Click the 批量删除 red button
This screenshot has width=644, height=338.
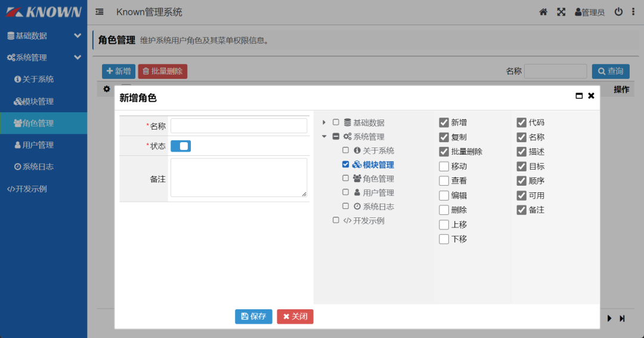coord(163,71)
